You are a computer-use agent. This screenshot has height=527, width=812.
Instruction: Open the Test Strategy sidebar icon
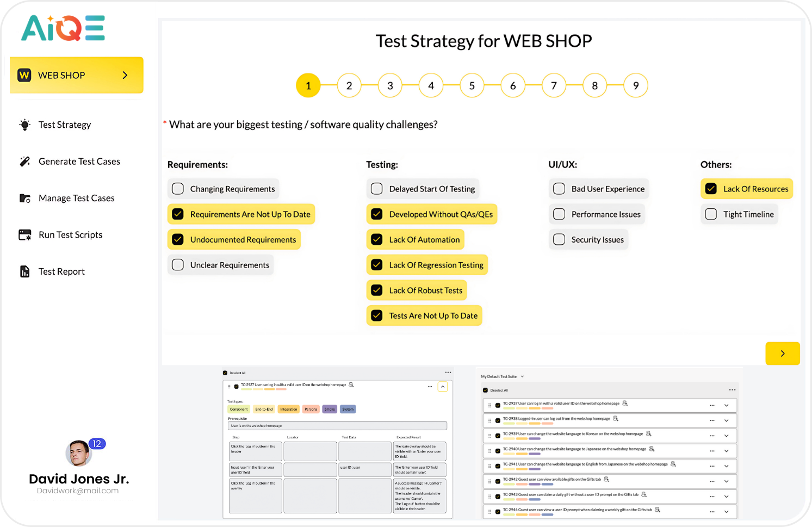pyautogui.click(x=25, y=125)
